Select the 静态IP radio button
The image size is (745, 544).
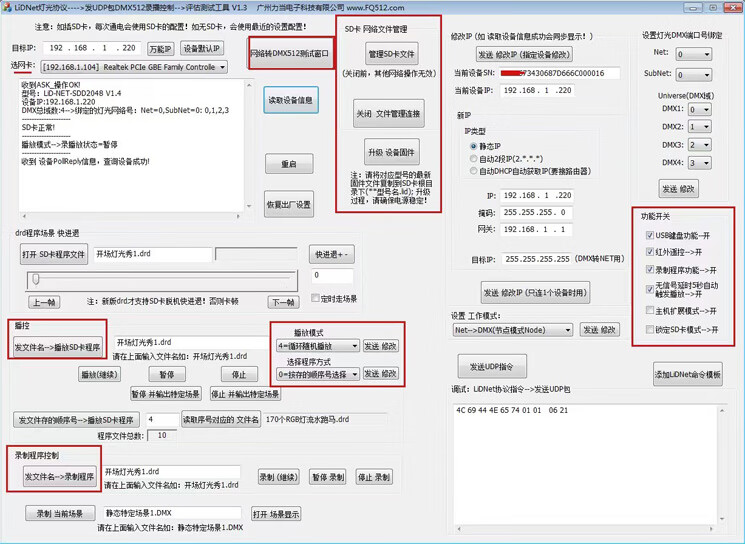pos(474,146)
